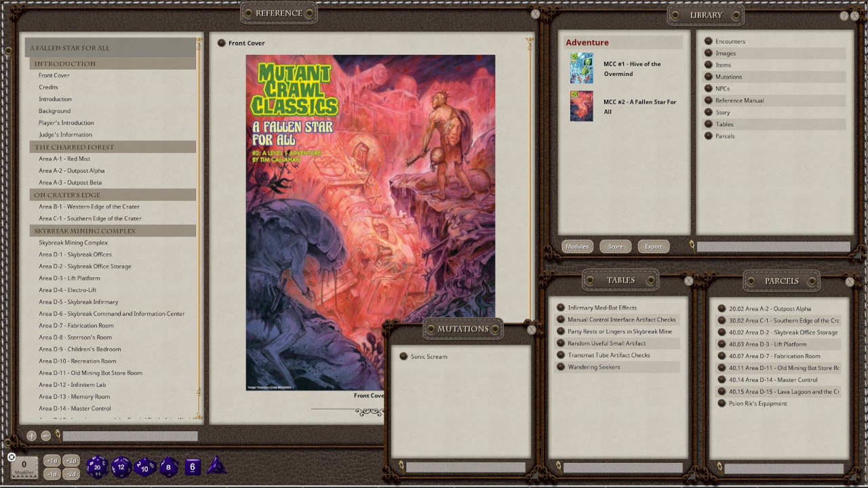Open the MCC #1 Hive of the Overmind thumbnail

click(581, 68)
